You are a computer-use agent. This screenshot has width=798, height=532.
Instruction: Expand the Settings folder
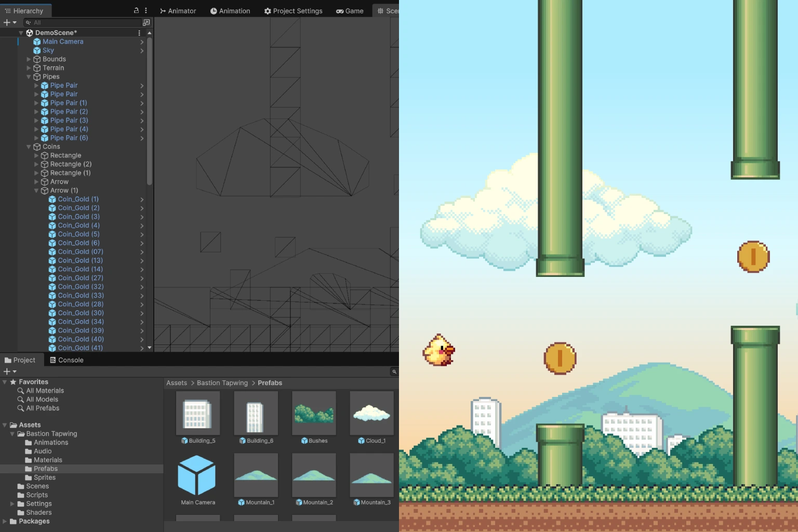[12, 504]
